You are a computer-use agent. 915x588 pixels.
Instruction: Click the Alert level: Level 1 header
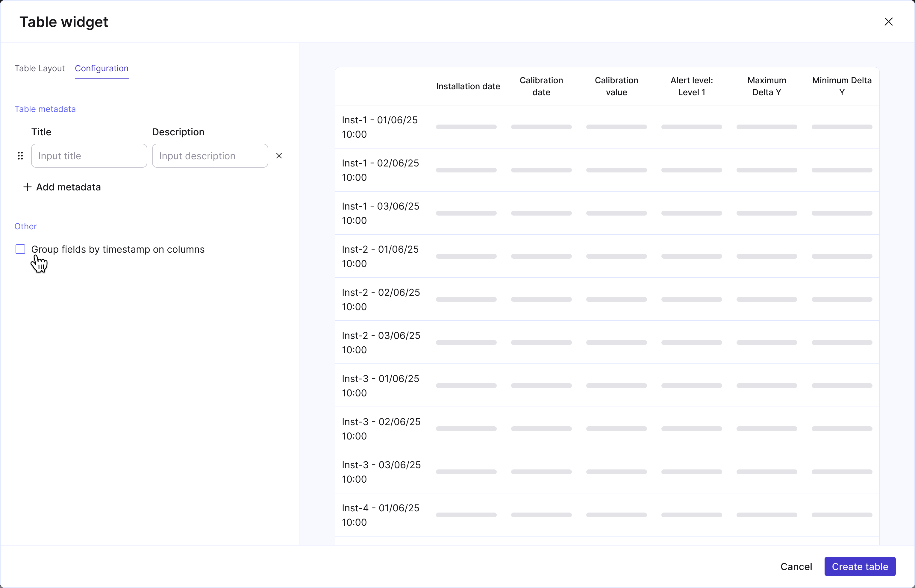(x=691, y=86)
